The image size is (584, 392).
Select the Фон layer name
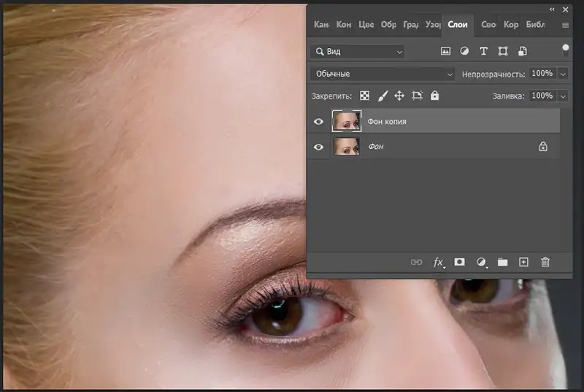point(375,147)
